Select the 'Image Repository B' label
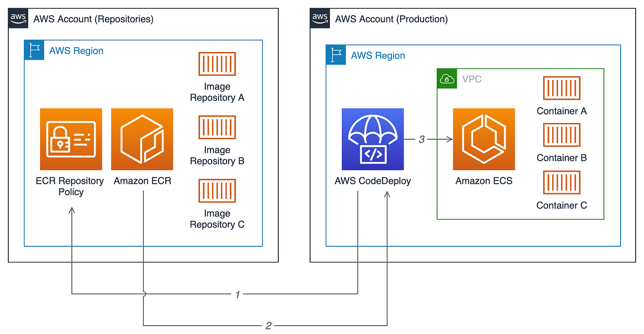The height and width of the screenshot is (334, 644). click(x=217, y=155)
